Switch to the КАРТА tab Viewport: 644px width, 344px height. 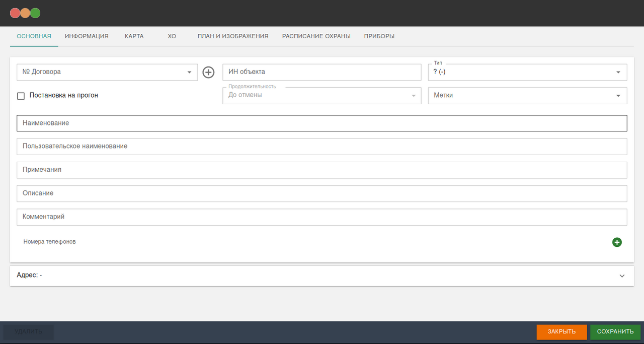point(134,36)
